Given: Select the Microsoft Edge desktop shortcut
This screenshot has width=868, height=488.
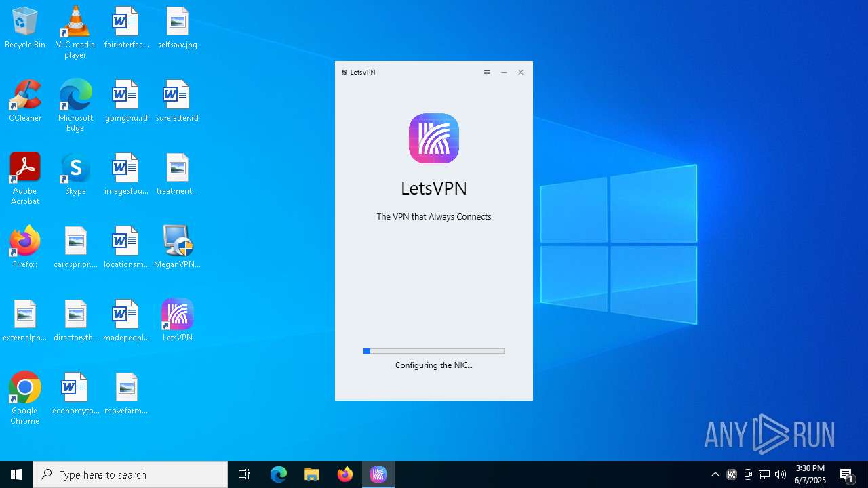Looking at the screenshot, I should [75, 105].
